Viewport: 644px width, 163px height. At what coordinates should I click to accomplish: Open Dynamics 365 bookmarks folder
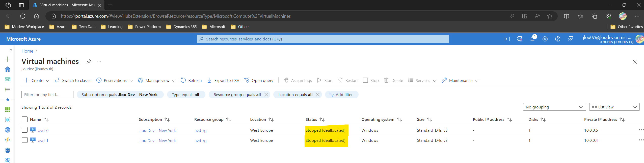[181, 27]
